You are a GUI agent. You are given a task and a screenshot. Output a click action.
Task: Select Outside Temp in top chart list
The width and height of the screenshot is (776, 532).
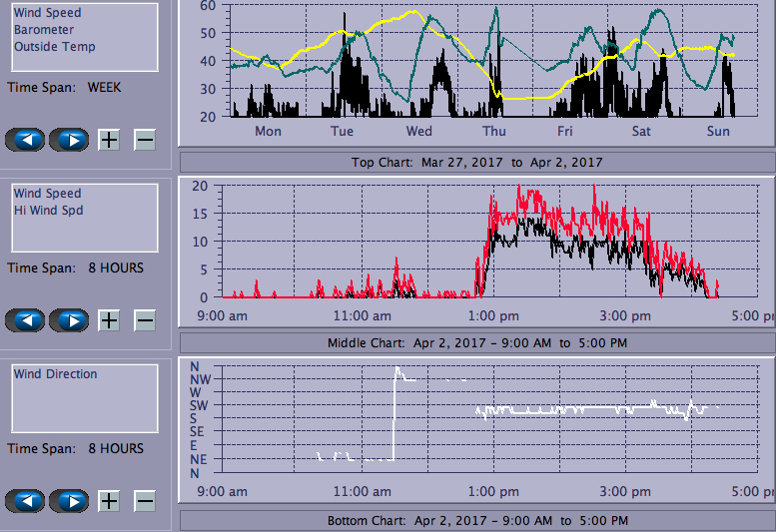pyautogui.click(x=55, y=47)
